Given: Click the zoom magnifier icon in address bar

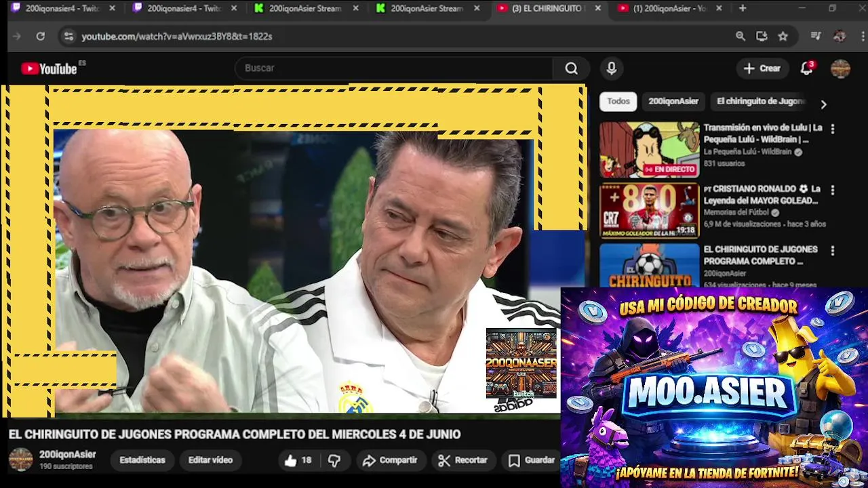Looking at the screenshot, I should 741,36.
